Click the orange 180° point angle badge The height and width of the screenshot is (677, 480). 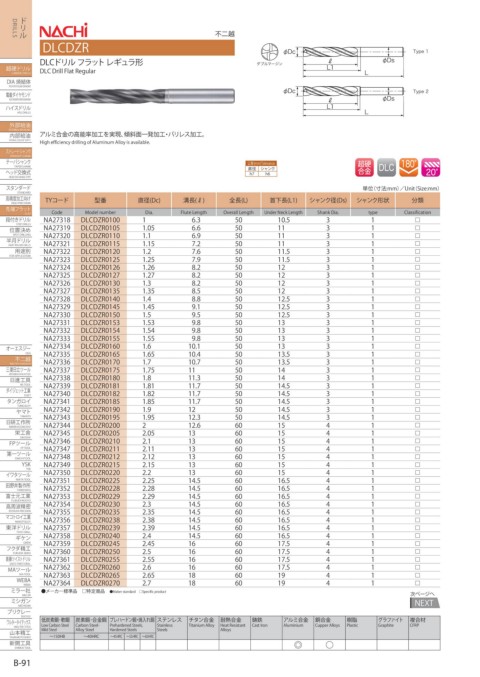408,167
